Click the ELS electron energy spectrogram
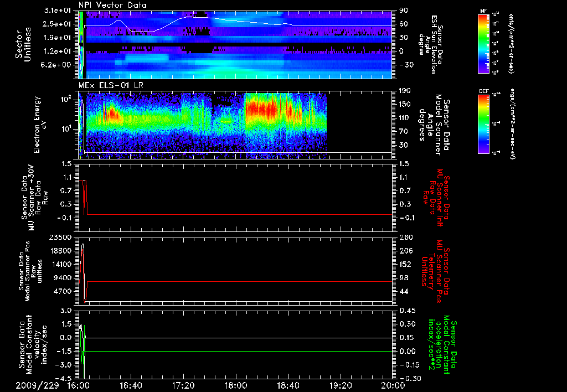The width and height of the screenshot is (567, 392). pyautogui.click(x=203, y=125)
